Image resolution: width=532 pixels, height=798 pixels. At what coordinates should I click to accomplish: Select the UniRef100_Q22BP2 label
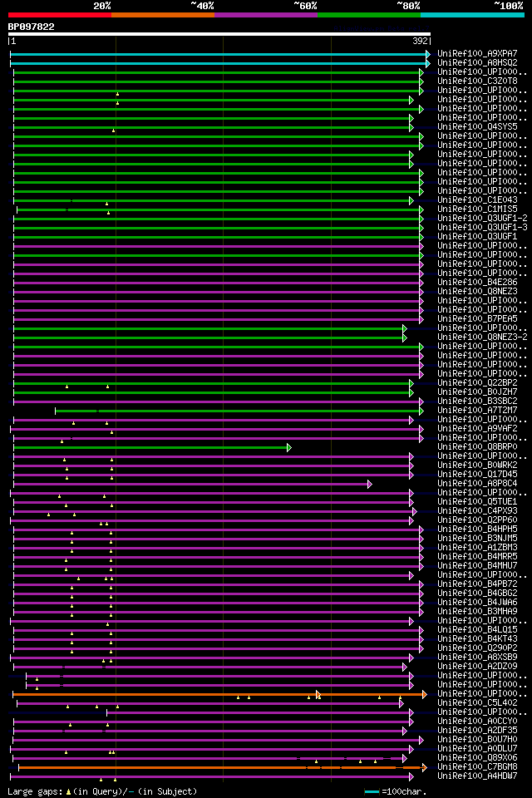(x=477, y=382)
